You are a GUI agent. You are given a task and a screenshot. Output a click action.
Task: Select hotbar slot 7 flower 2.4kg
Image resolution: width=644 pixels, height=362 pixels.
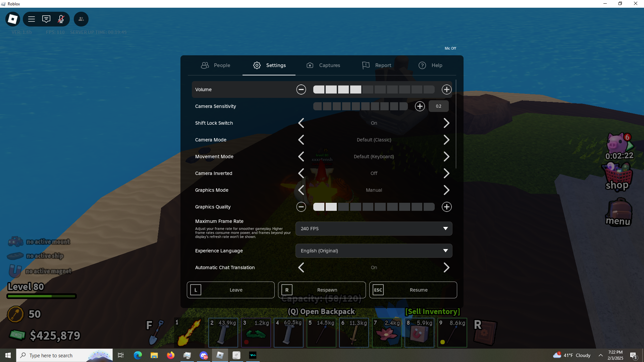(387, 333)
